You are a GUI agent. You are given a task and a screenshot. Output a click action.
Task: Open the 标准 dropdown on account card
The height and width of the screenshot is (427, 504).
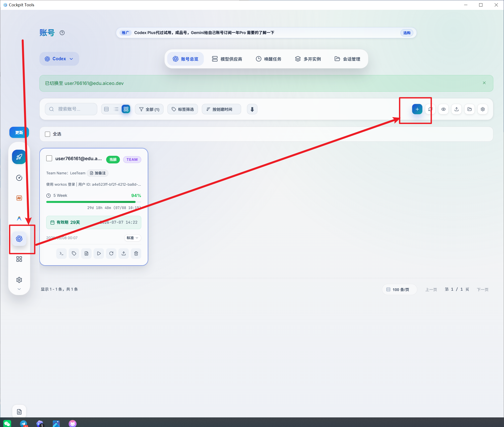(x=133, y=238)
